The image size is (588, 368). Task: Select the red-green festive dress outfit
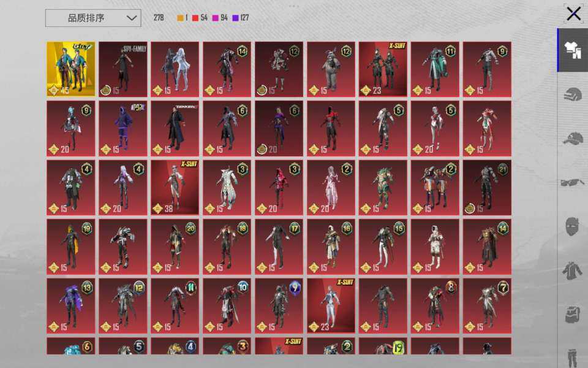487,128
